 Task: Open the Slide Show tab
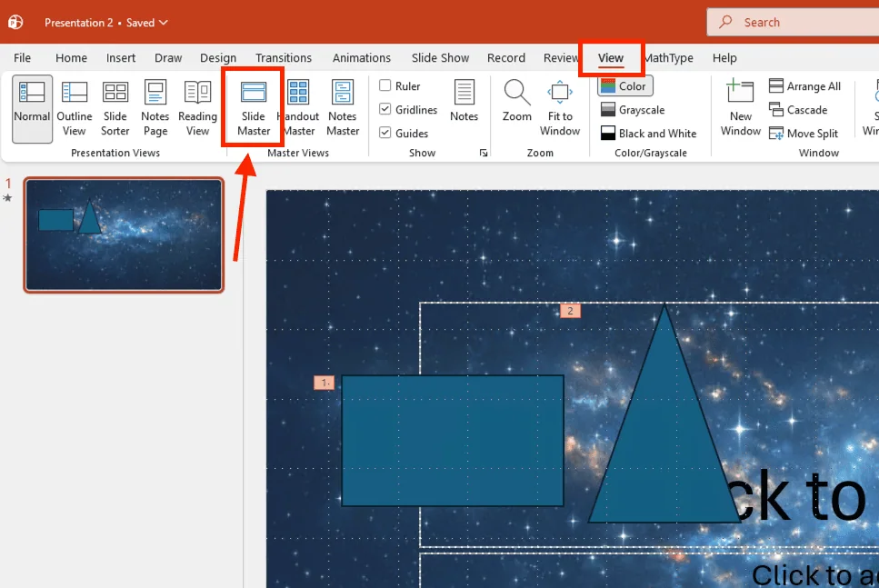tap(440, 58)
